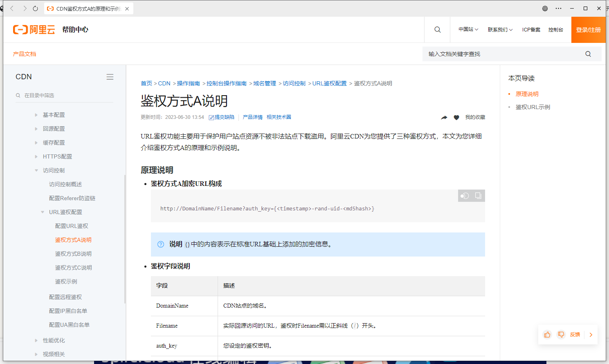
Task: Copy the code block contents
Action: pos(478,196)
